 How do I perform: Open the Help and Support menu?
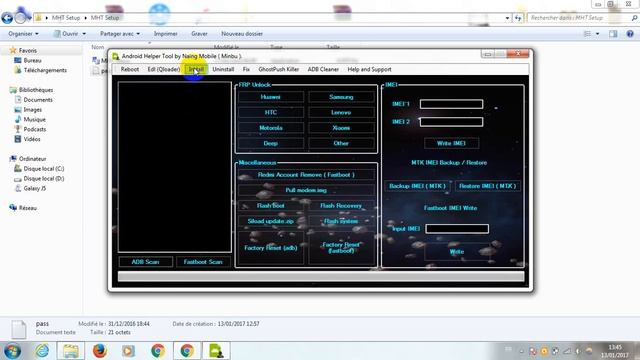(369, 69)
